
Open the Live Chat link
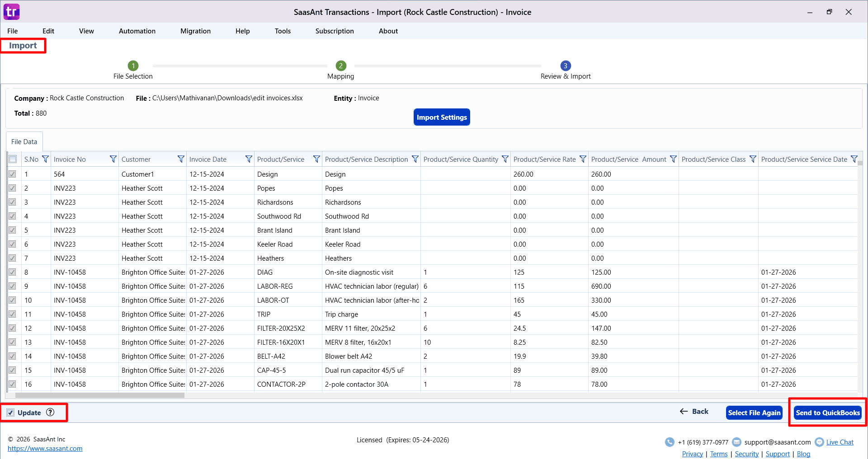(x=840, y=442)
